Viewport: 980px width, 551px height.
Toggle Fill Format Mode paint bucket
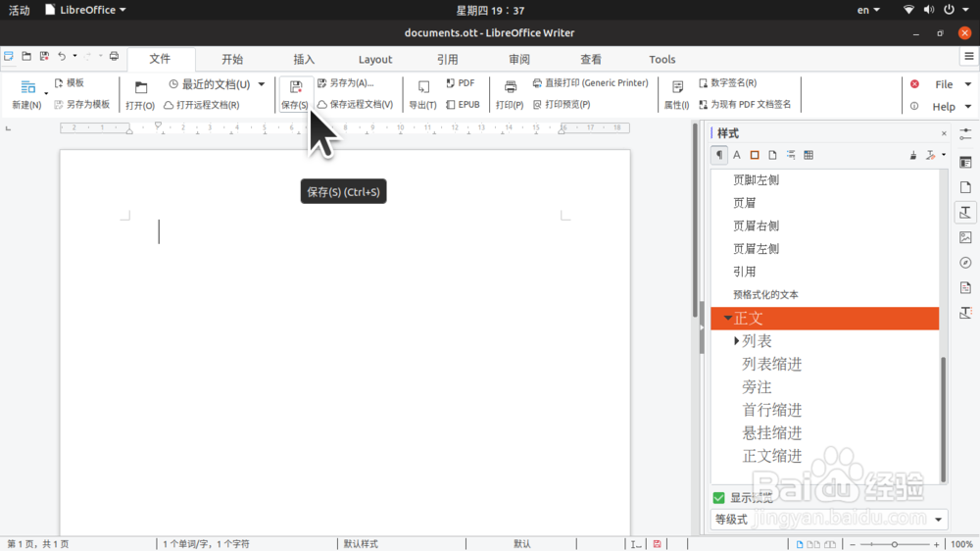[913, 155]
